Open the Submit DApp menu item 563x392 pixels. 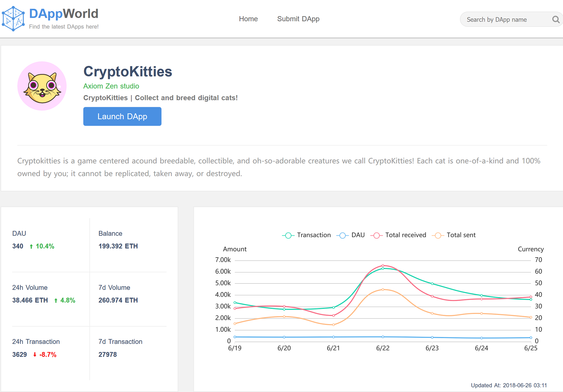tap(298, 19)
